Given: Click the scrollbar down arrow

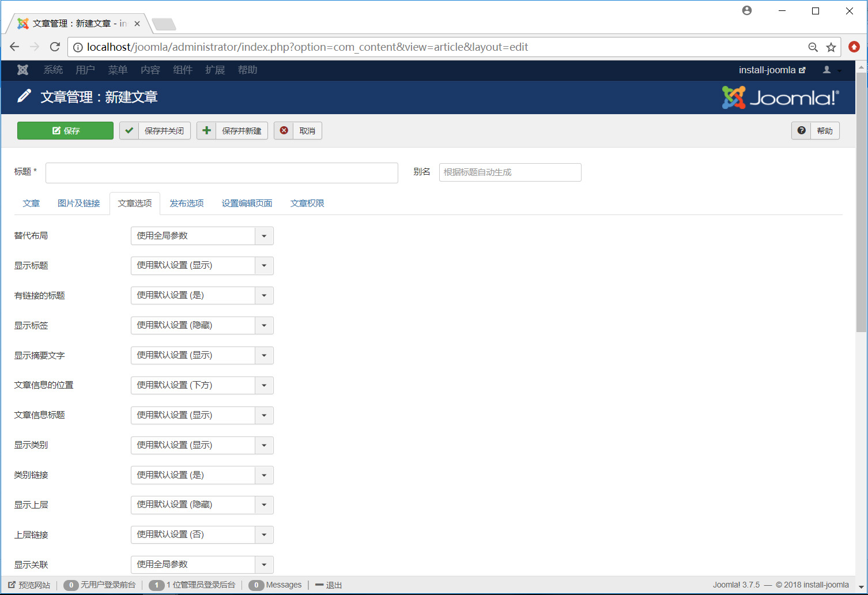Looking at the screenshot, I should pos(861,588).
